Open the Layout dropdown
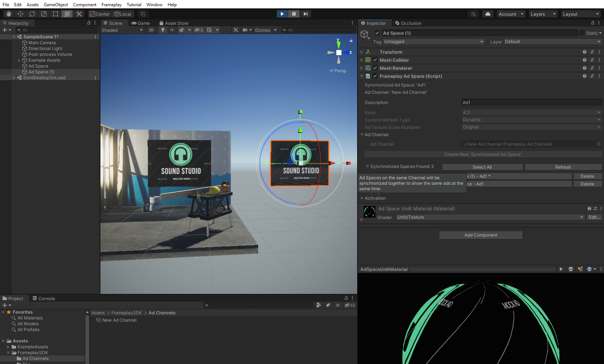The width and height of the screenshot is (604, 364). point(581,14)
